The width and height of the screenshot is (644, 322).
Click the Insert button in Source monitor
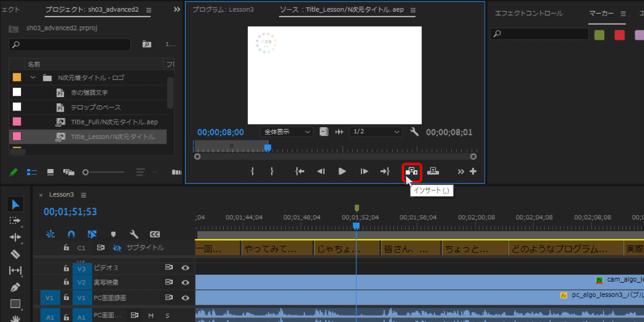(x=412, y=171)
